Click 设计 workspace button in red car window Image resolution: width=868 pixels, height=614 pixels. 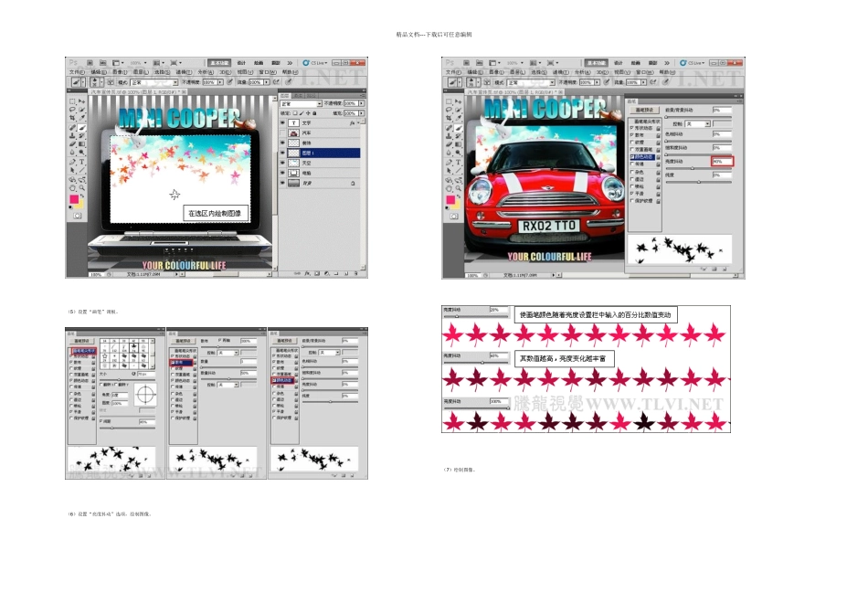(619, 63)
